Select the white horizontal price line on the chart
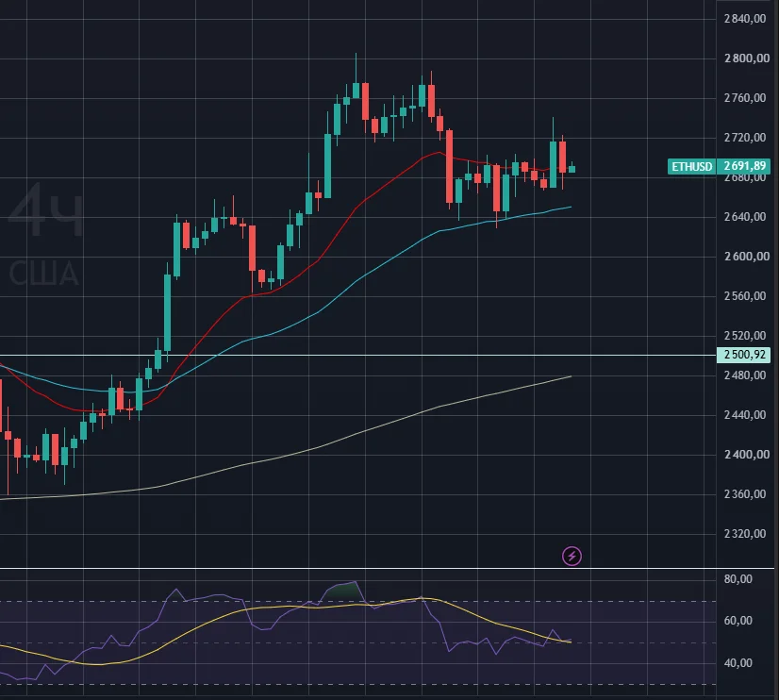Screen dimensions: 779x700 tap(357, 356)
